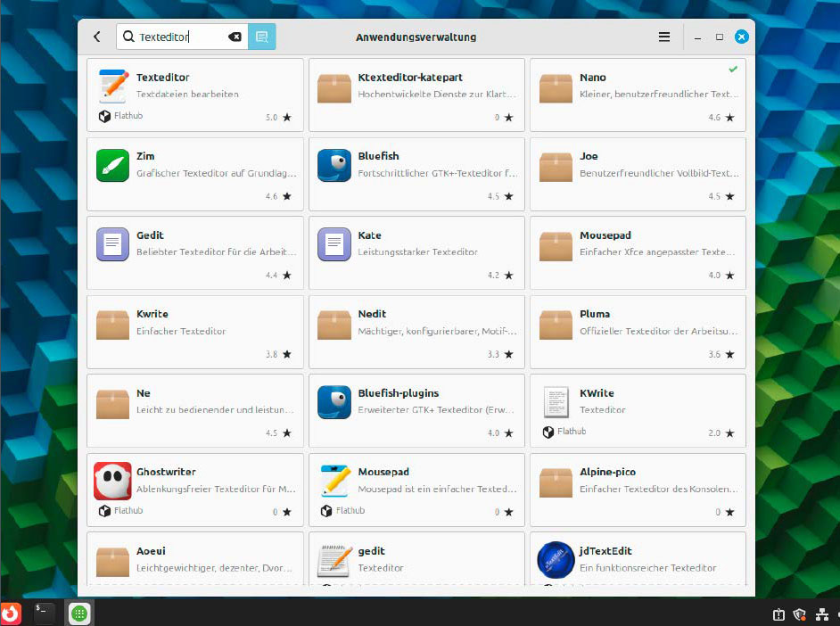Screen dimensions: 840x626
Task: Click the jdTextEdit title text
Action: point(605,550)
